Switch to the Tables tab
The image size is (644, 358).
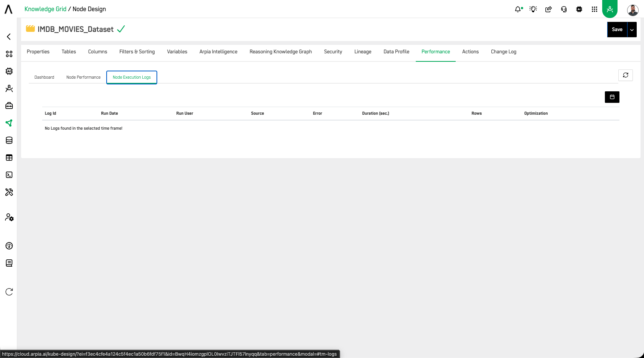[69, 52]
